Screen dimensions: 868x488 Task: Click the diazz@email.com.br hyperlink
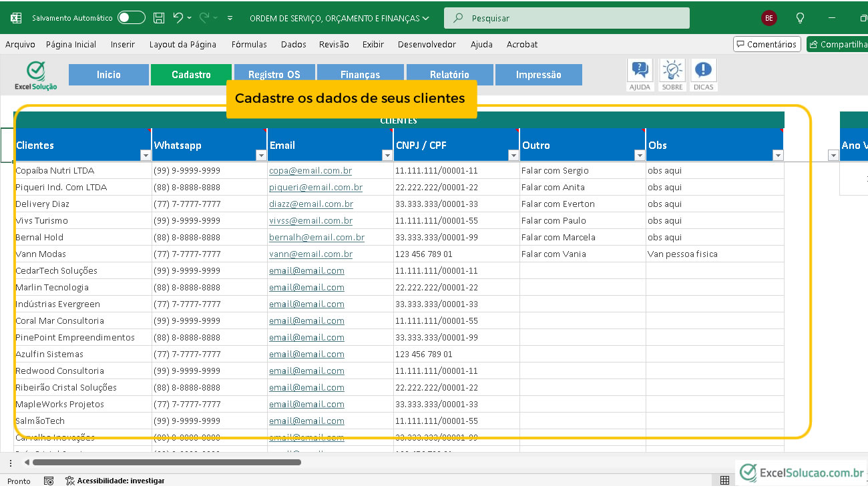[311, 204]
